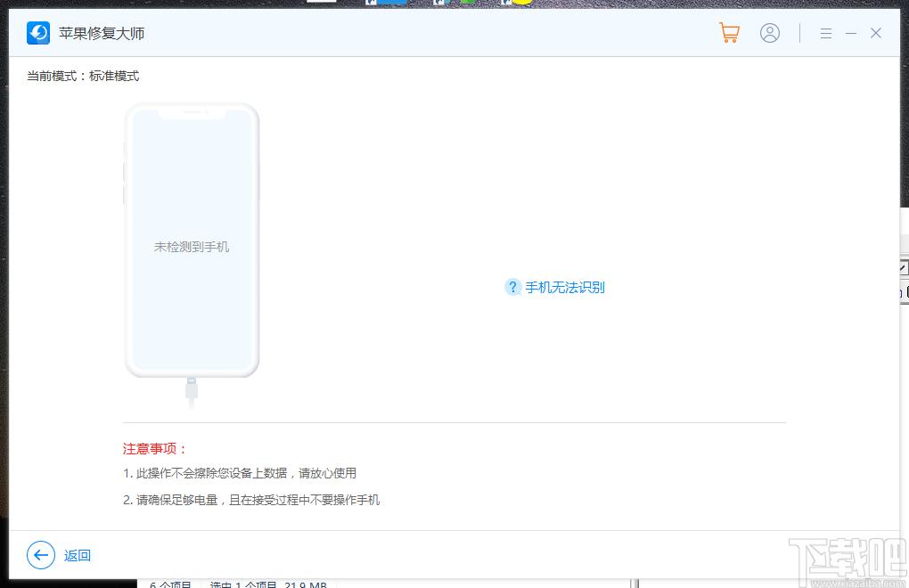Click note 2 about sufficient battery
This screenshot has width=909, height=588.
click(251, 500)
